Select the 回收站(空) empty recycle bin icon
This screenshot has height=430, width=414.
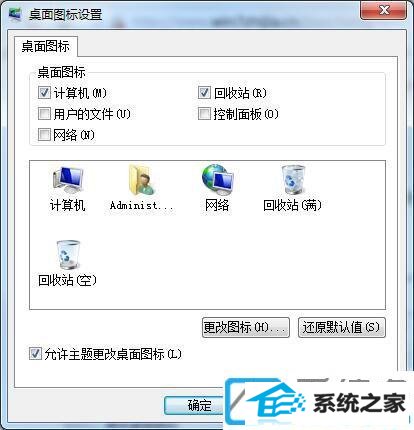[x=68, y=255]
